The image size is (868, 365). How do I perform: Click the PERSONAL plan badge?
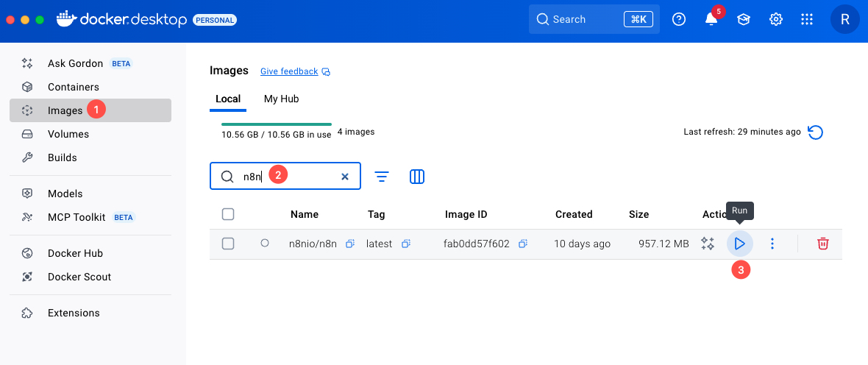click(x=215, y=20)
